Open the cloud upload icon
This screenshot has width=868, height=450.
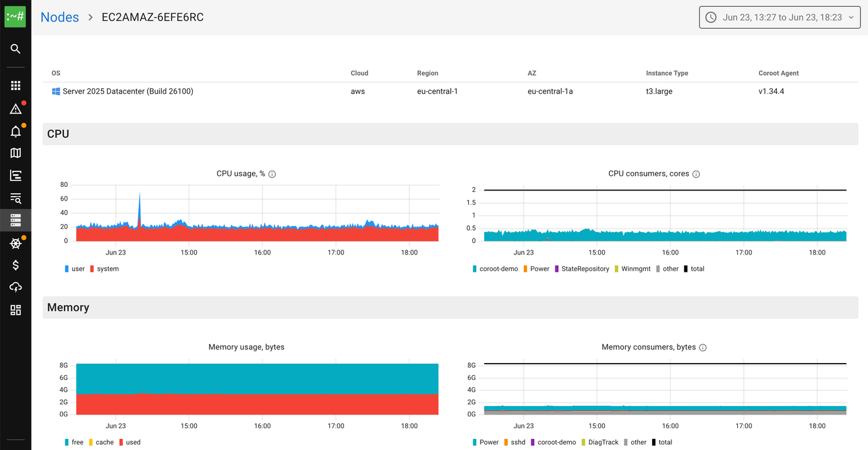[15, 287]
